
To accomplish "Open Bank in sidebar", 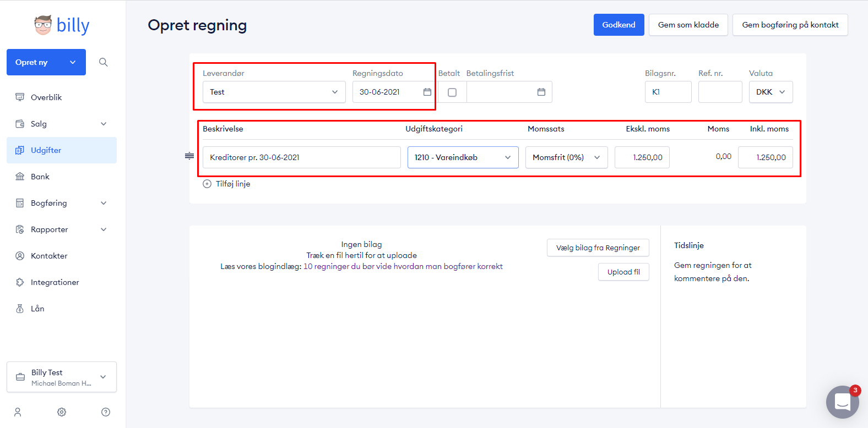I will pos(62,177).
